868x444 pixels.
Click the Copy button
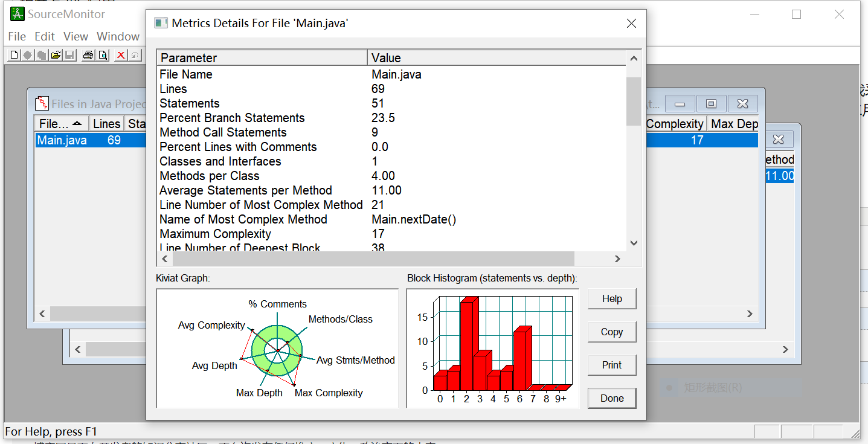tap(612, 332)
